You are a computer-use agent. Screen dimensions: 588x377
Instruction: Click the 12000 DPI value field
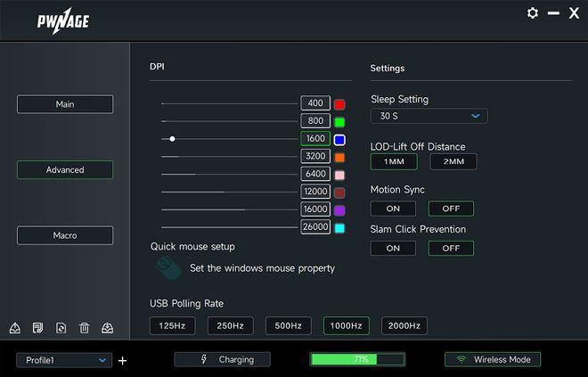coord(315,192)
